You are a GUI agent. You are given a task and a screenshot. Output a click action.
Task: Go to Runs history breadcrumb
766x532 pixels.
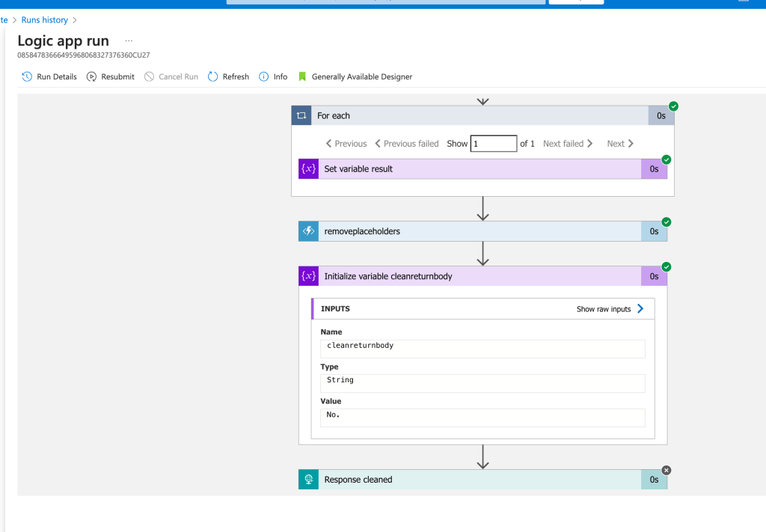44,20
